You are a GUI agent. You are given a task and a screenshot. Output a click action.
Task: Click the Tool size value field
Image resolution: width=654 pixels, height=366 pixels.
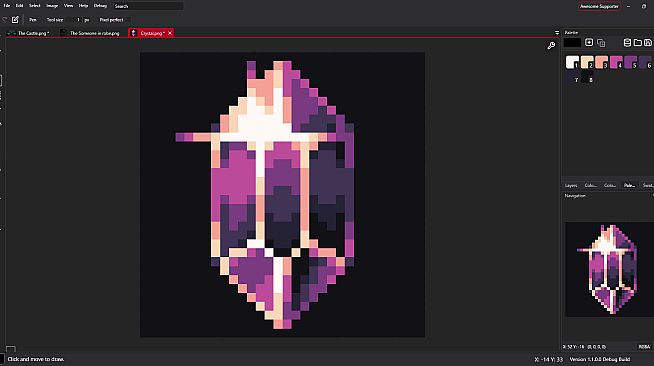pos(74,20)
